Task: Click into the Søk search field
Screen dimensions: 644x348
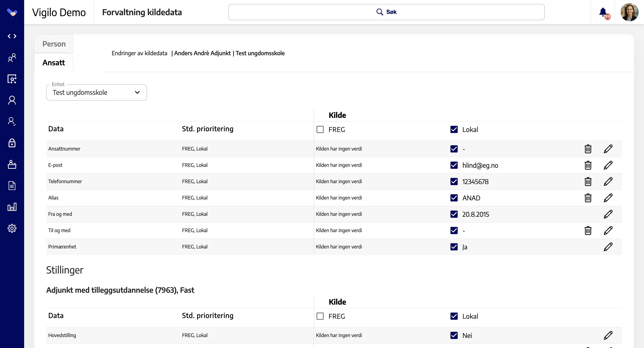Action: [x=386, y=12]
